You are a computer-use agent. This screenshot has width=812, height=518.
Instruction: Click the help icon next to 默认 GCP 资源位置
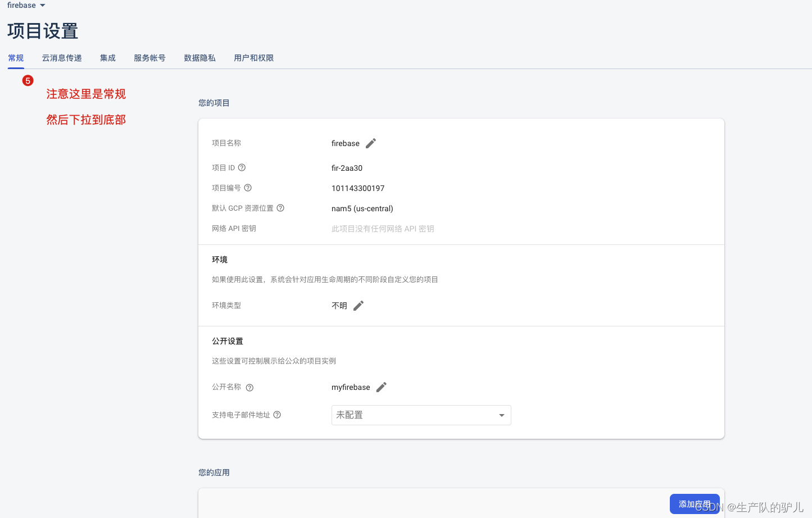coord(280,207)
